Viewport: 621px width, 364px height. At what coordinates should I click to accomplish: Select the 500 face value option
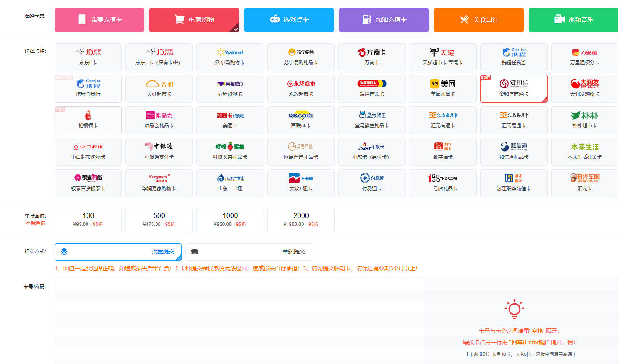click(159, 220)
